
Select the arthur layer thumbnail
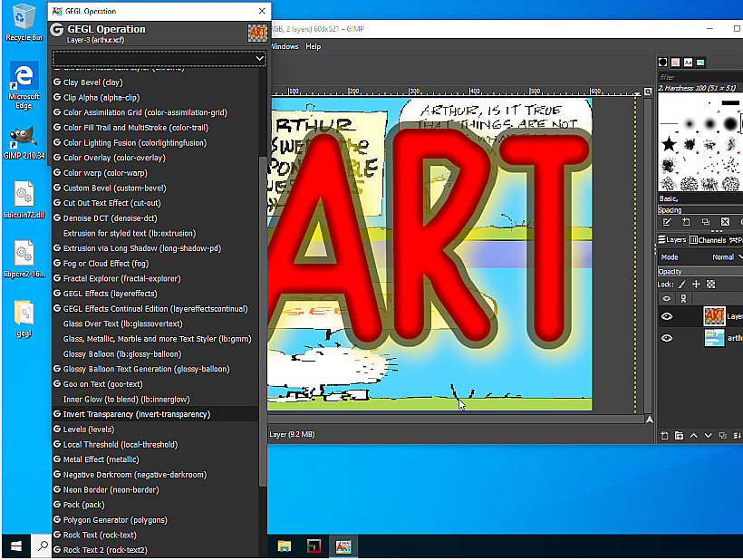click(x=714, y=338)
